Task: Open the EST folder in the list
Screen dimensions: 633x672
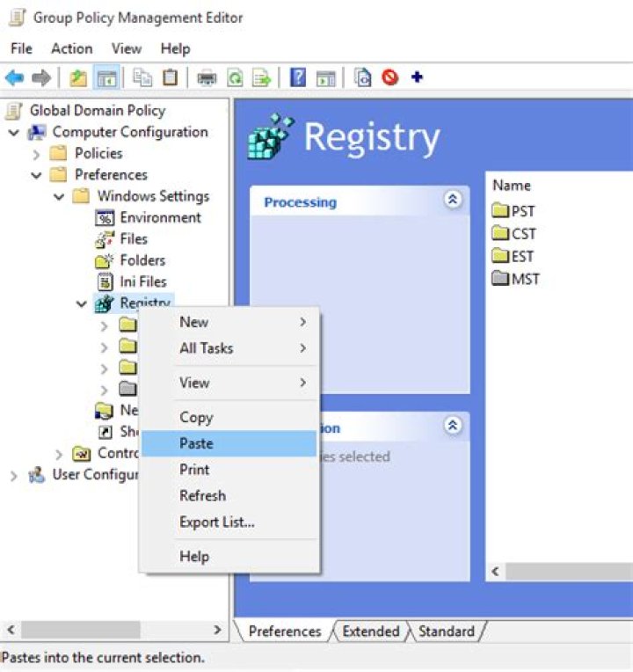Action: tap(513, 256)
